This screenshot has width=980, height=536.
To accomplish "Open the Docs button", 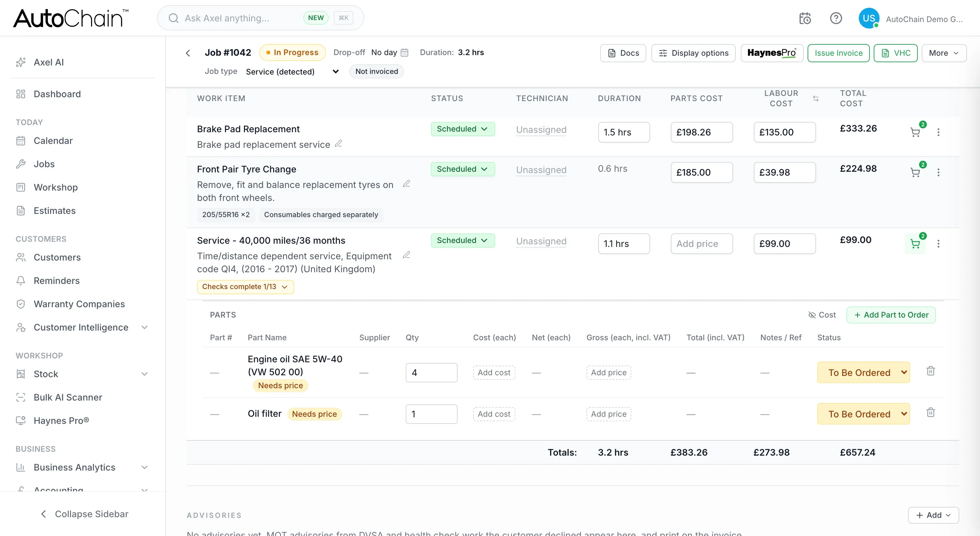I will [623, 53].
